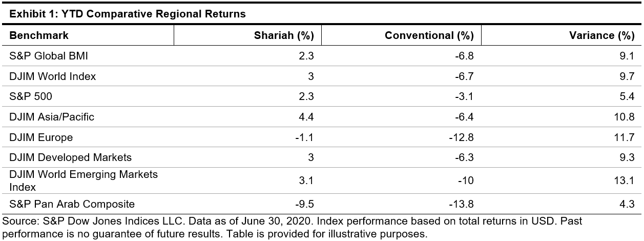This screenshot has height=241, width=644.
Task: Click the S&P 500 benchmark cell
Action: (x=30, y=97)
